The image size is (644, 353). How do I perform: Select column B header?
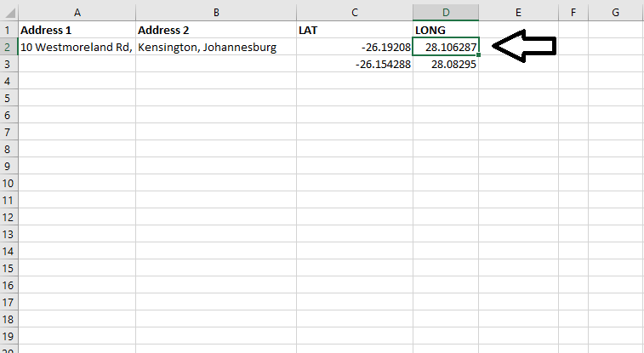click(x=216, y=12)
